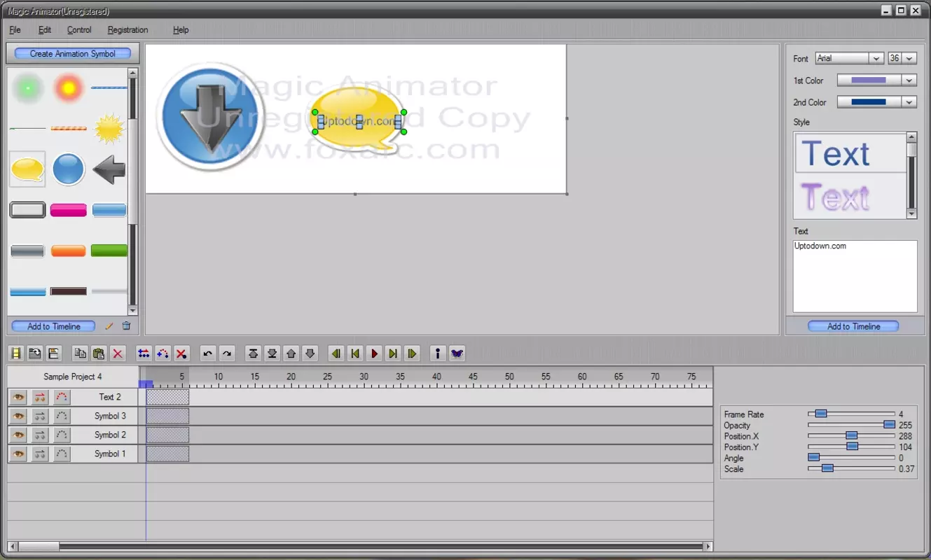Click the open project folder toolbar icon
Viewport: 931px width, 560px height.
(34, 353)
